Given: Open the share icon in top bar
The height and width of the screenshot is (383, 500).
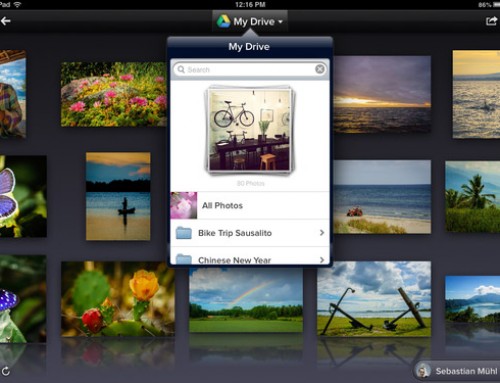Looking at the screenshot, I should point(491,21).
